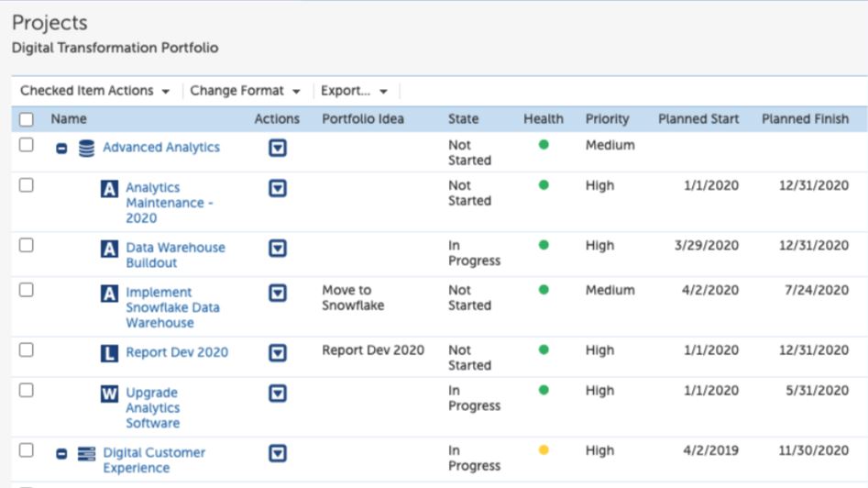Open the actions icon for Data Warehouse Buildout

(278, 249)
